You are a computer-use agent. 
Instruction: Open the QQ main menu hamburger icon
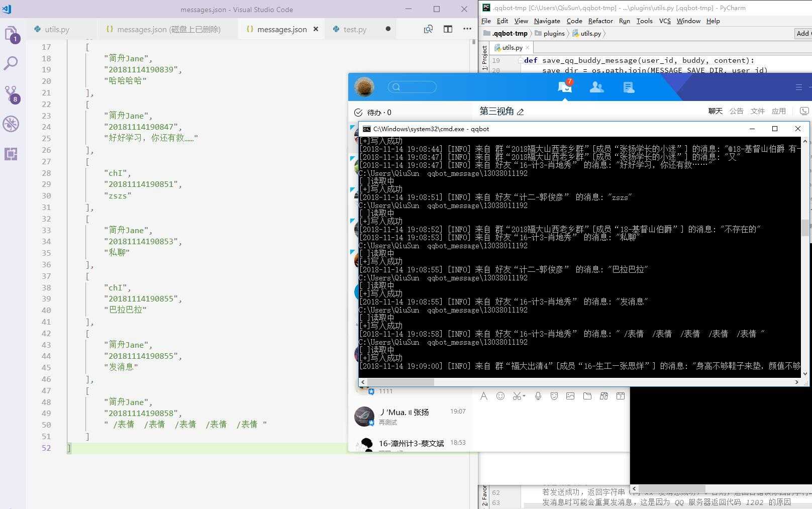click(798, 87)
